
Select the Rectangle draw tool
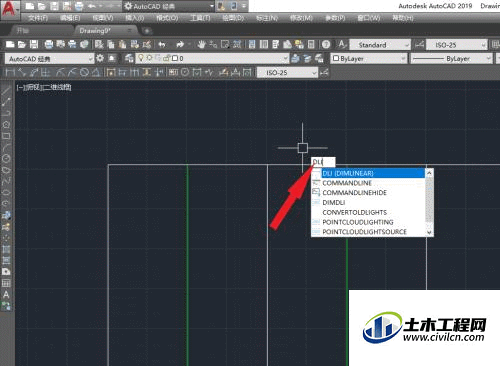(6, 136)
